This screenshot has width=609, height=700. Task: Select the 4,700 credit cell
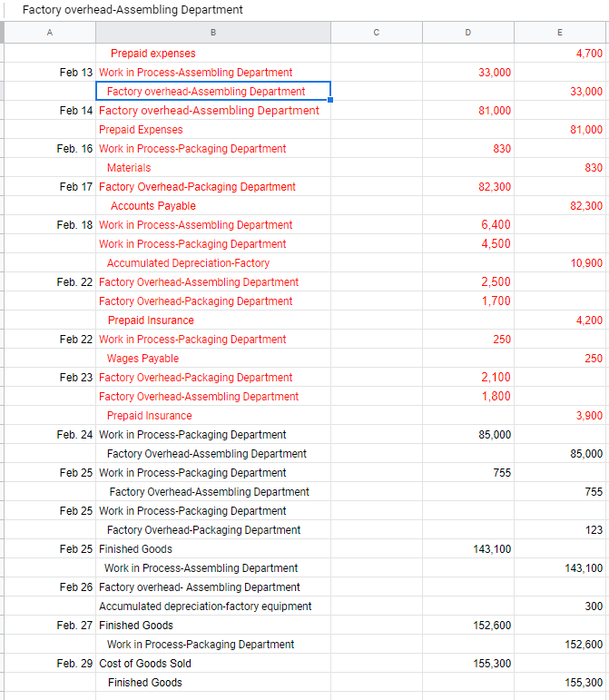[560, 54]
